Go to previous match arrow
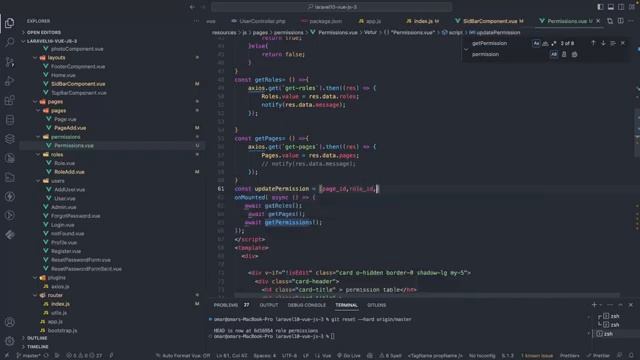Image resolution: width=640 pixels, height=360 pixels. (593, 43)
